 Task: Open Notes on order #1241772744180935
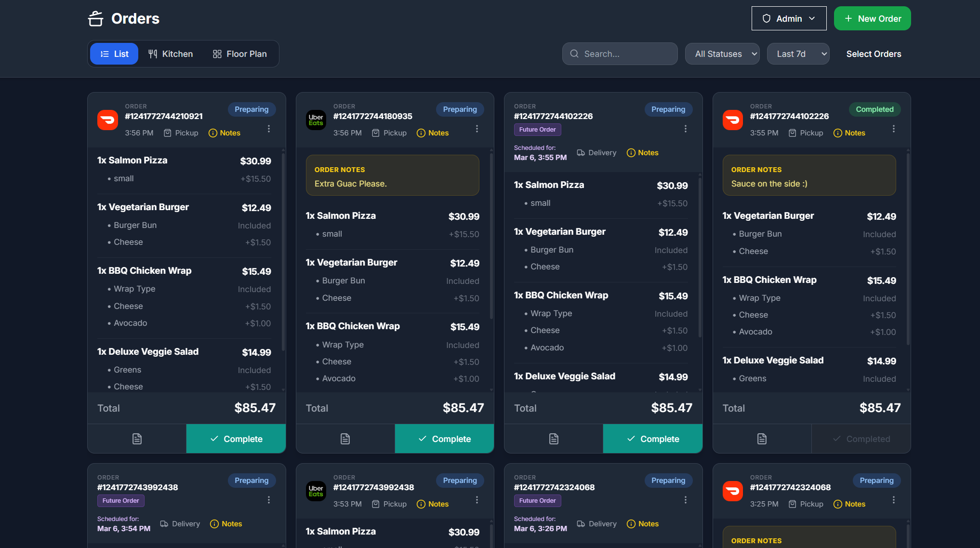(433, 133)
